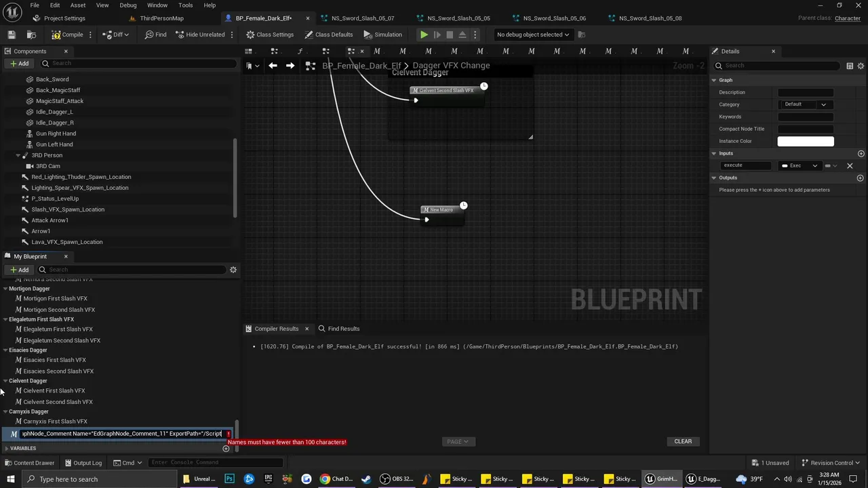The height and width of the screenshot is (488, 868).
Task: Switch to Project Settings tab
Action: coord(64,18)
